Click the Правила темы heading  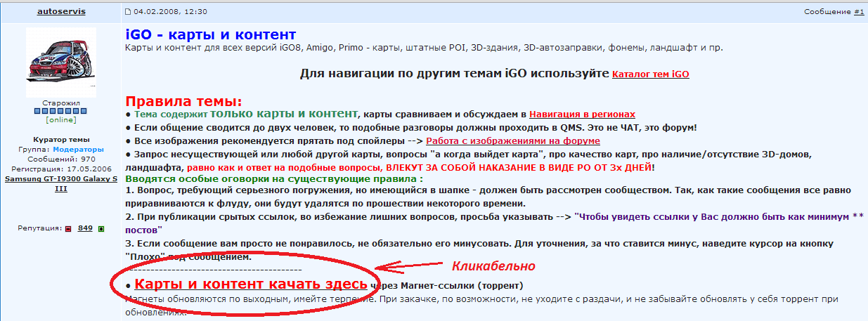pos(183,100)
